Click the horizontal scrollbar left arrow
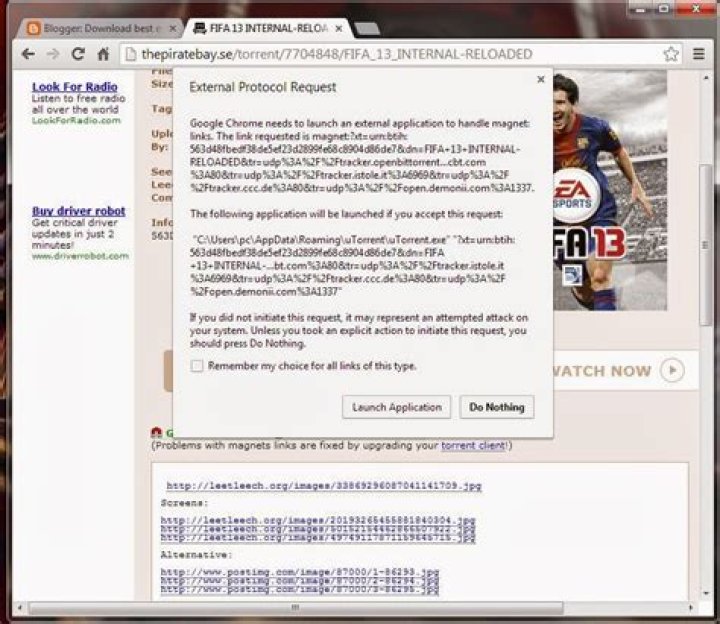The image size is (720, 624). coord(19,608)
